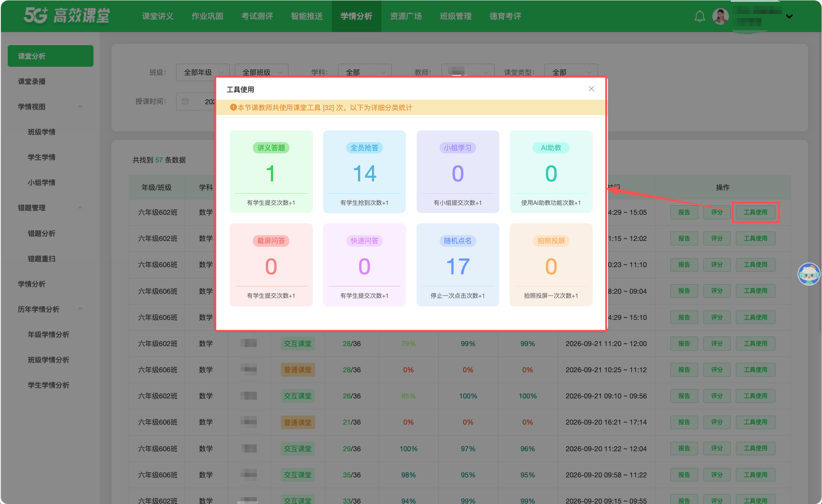
Task: Click the 全员抢答 card showing 14
Action: click(x=364, y=171)
